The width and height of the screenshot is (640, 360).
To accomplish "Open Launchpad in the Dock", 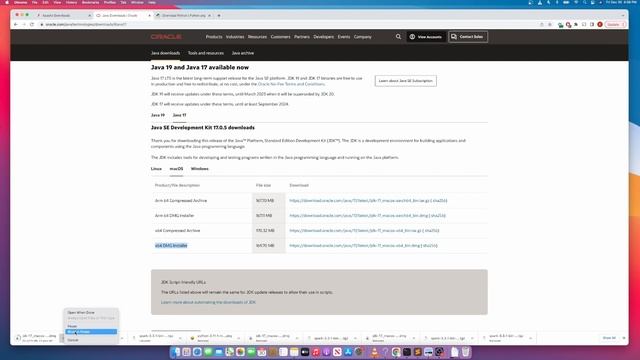I will (x=186, y=351).
